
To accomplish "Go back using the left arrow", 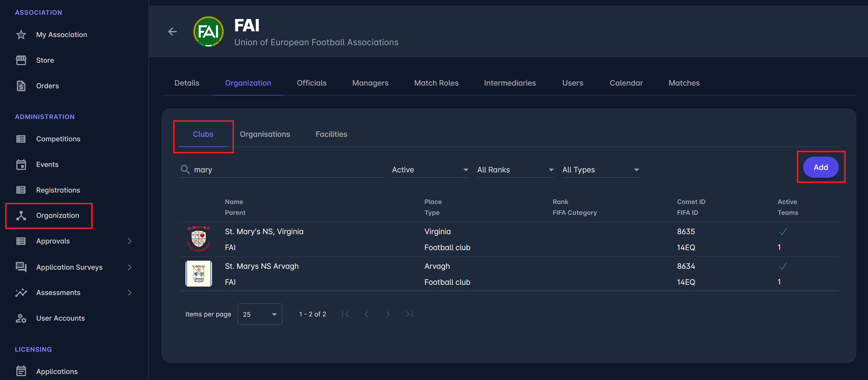I will (172, 32).
